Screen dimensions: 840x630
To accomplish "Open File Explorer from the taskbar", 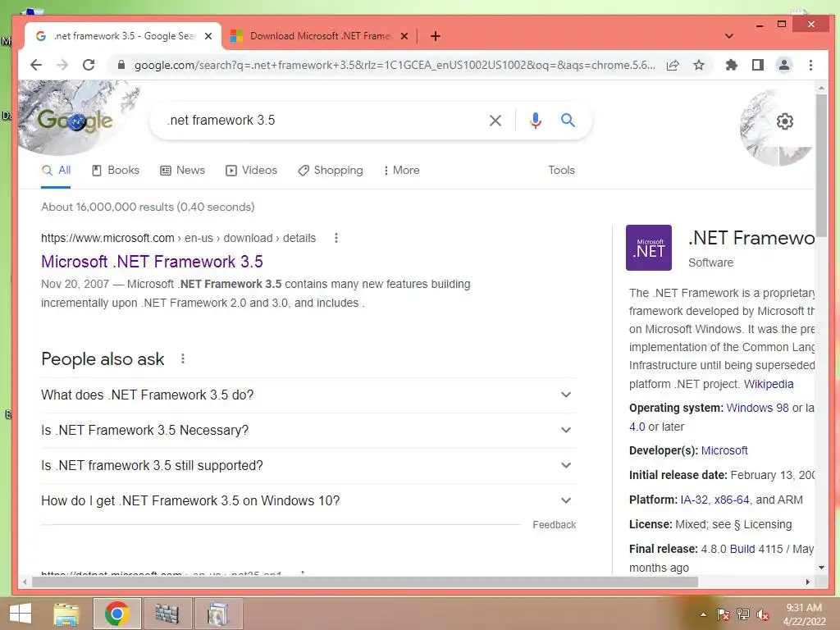I will coord(66,614).
